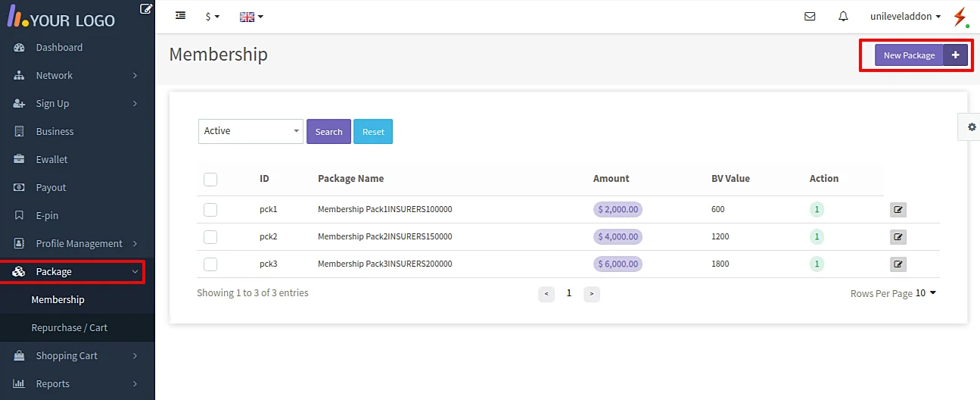This screenshot has width=980, height=400.
Task: Open the Active status filter dropdown
Action: (x=250, y=131)
